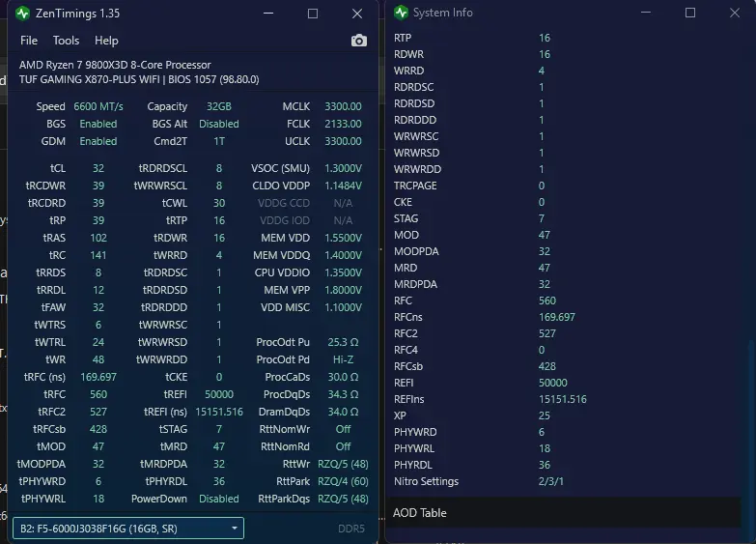Maximize the ZenTimings window

[x=313, y=14]
